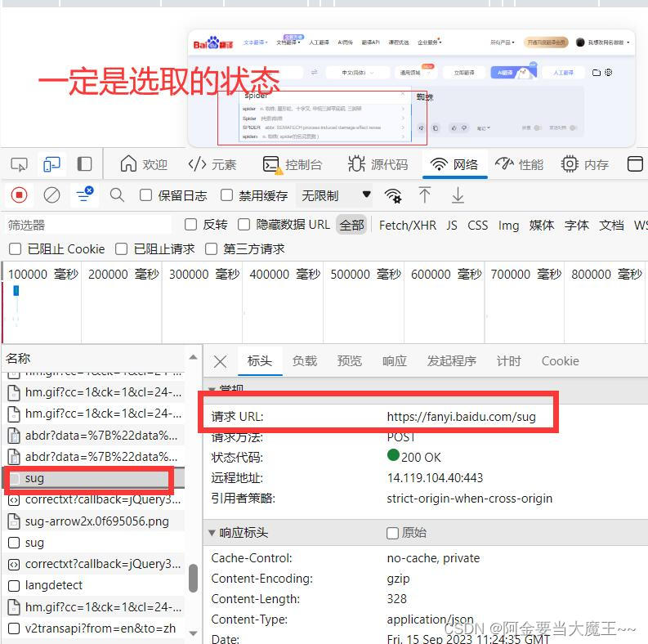Switch to the Console tab
The width and height of the screenshot is (648, 644).
[x=293, y=164]
